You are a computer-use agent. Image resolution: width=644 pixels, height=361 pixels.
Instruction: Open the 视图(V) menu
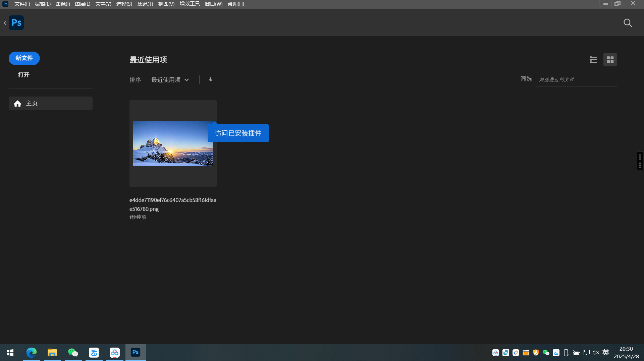pyautogui.click(x=166, y=4)
